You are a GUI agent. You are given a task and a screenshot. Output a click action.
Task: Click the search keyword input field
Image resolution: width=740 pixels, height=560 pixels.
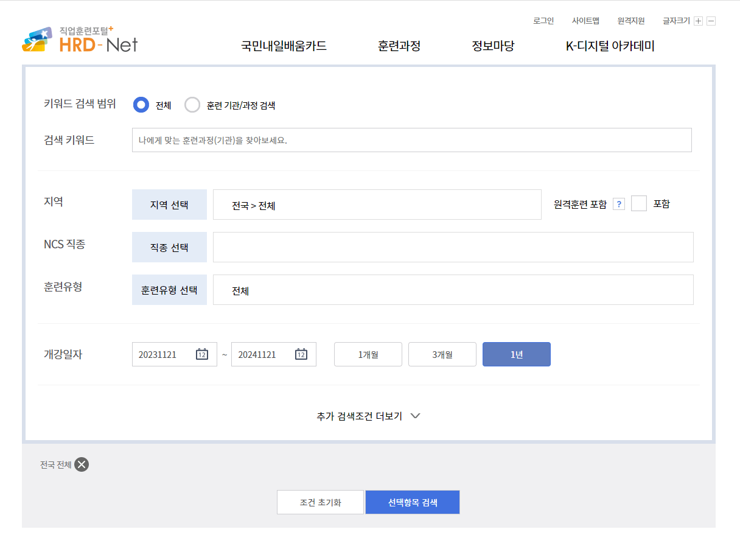click(x=411, y=139)
